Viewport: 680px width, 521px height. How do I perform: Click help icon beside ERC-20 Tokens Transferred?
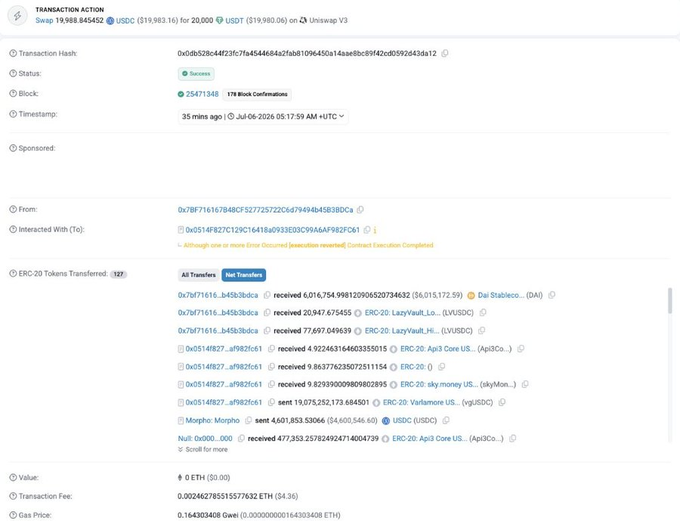(x=13, y=274)
